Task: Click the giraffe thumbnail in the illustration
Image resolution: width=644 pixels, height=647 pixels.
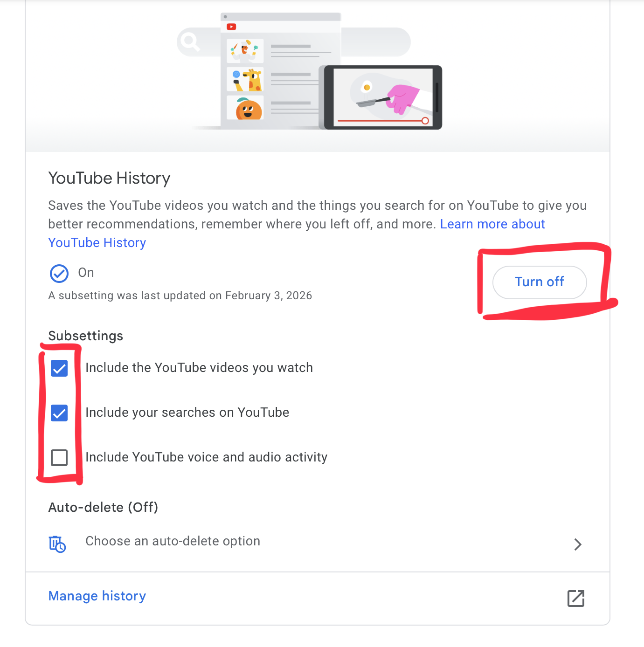Action: click(245, 80)
